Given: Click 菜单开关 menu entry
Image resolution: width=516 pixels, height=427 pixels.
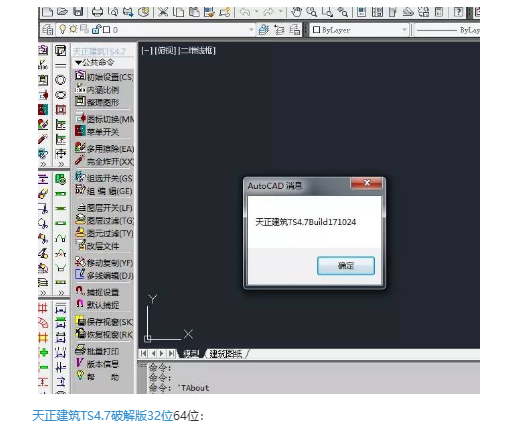Looking at the screenshot, I should 97,131.
